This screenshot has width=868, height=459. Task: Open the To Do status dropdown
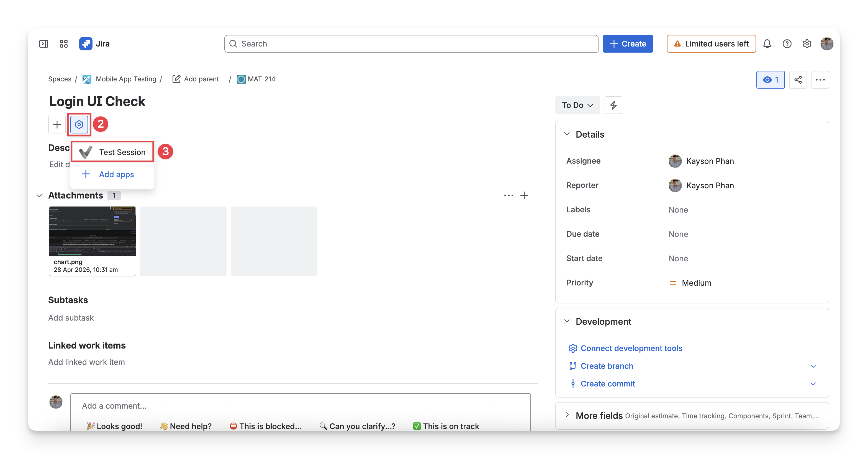click(x=577, y=105)
